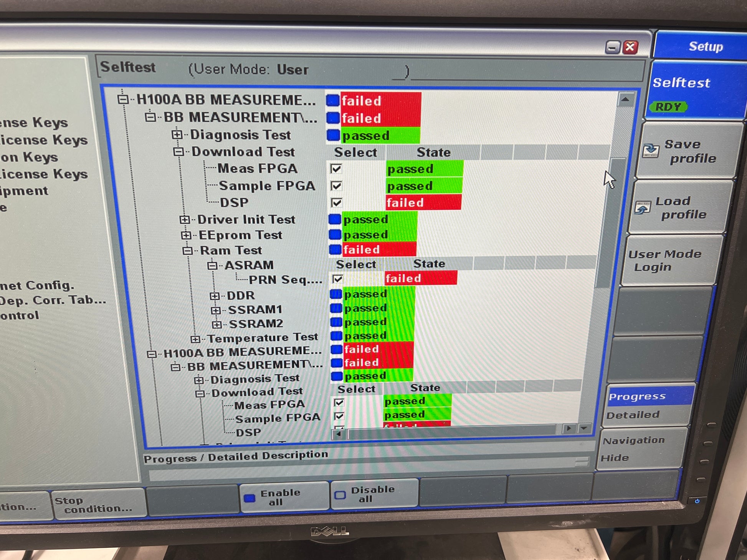This screenshot has width=747, height=560.
Task: Select 'Dep. Corr. Tab...' in left panel
Action: (x=52, y=300)
